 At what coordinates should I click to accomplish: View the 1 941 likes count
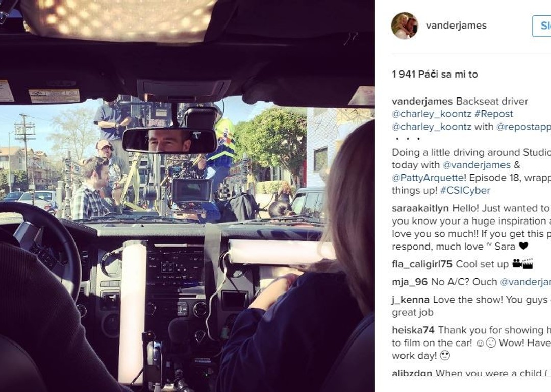[x=435, y=74]
